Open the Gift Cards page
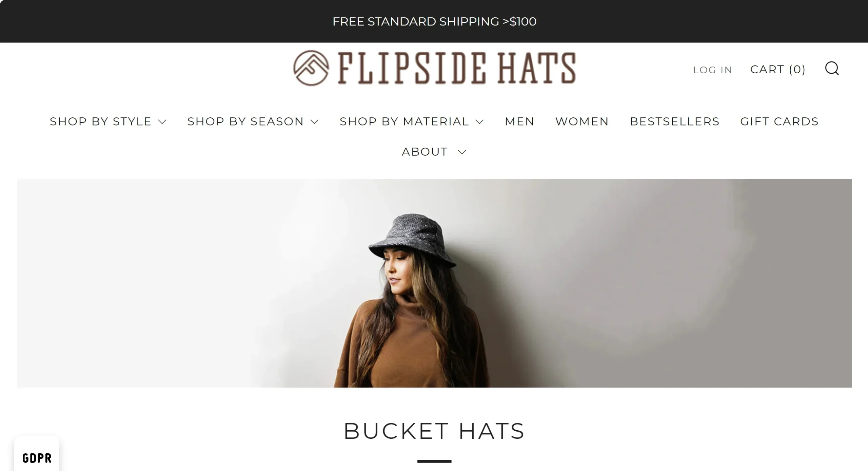 coord(779,121)
